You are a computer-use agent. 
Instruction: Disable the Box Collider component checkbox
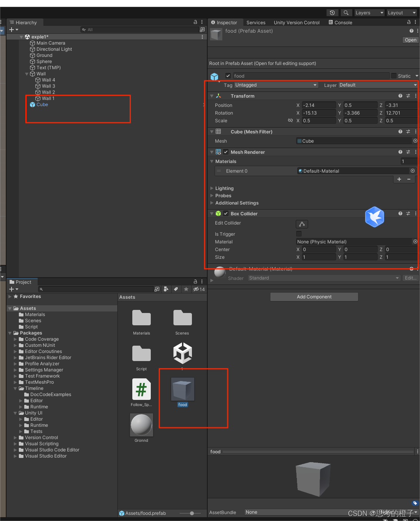point(226,213)
